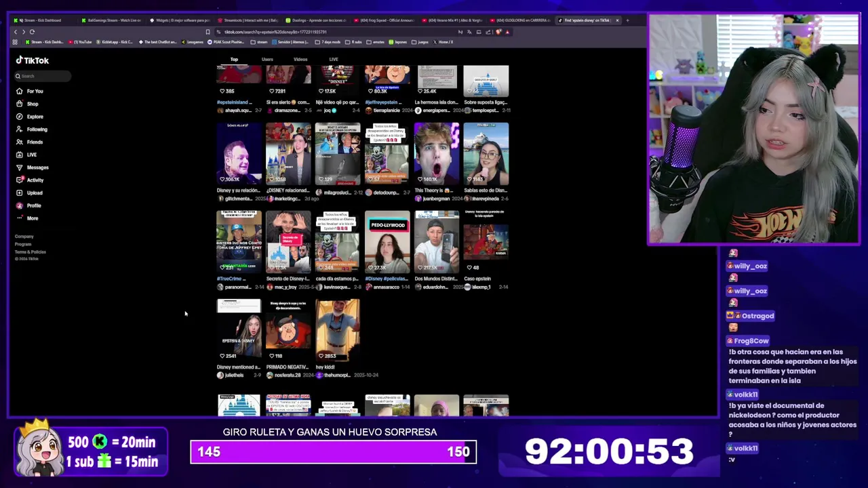868x488 pixels.
Task: Open user mac_y_troy profile link
Action: [x=286, y=287]
